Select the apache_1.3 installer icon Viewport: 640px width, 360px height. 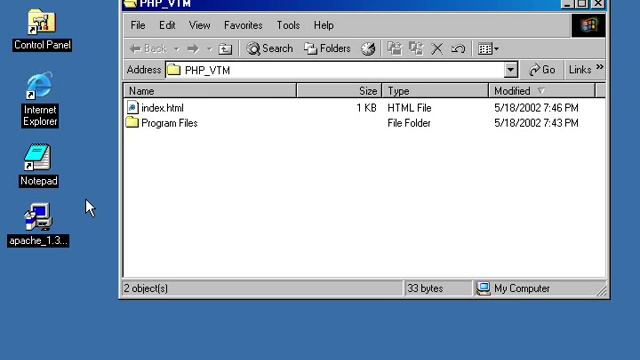click(38, 224)
